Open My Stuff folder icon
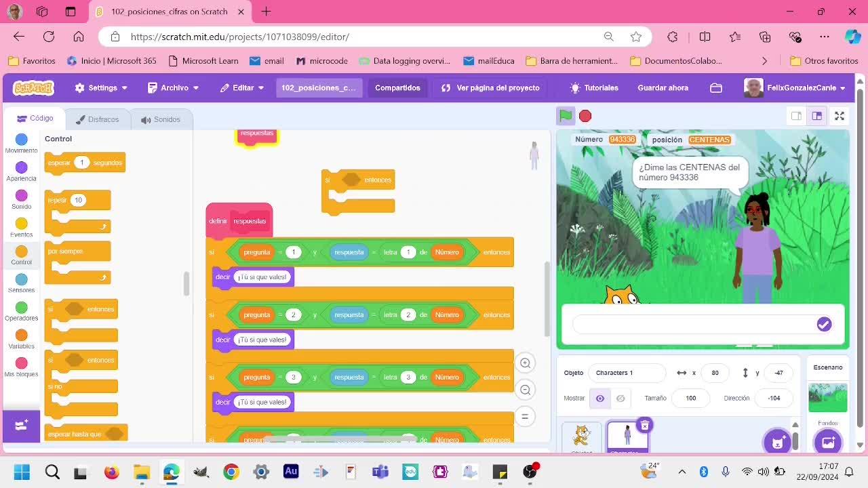The width and height of the screenshot is (868, 488). point(716,87)
